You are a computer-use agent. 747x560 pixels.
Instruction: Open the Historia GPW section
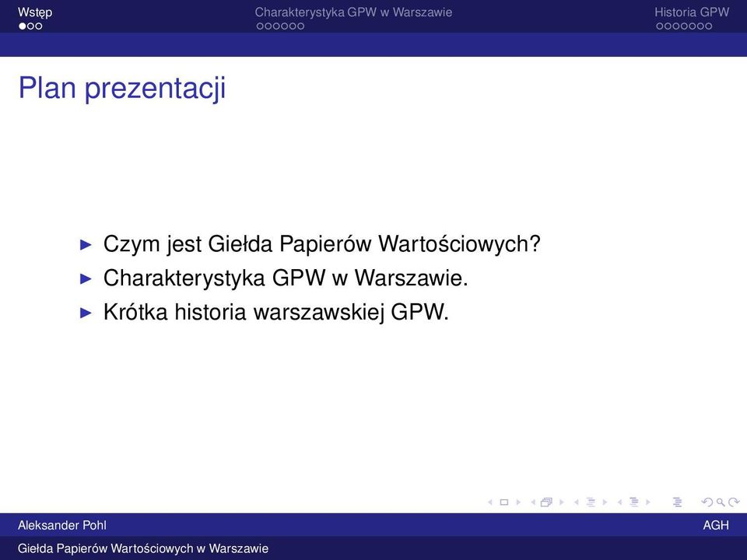[x=692, y=12]
